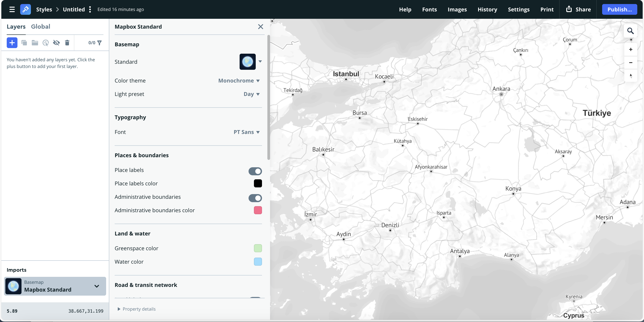Group layers using the folder icon
The image size is (644, 322).
35,43
